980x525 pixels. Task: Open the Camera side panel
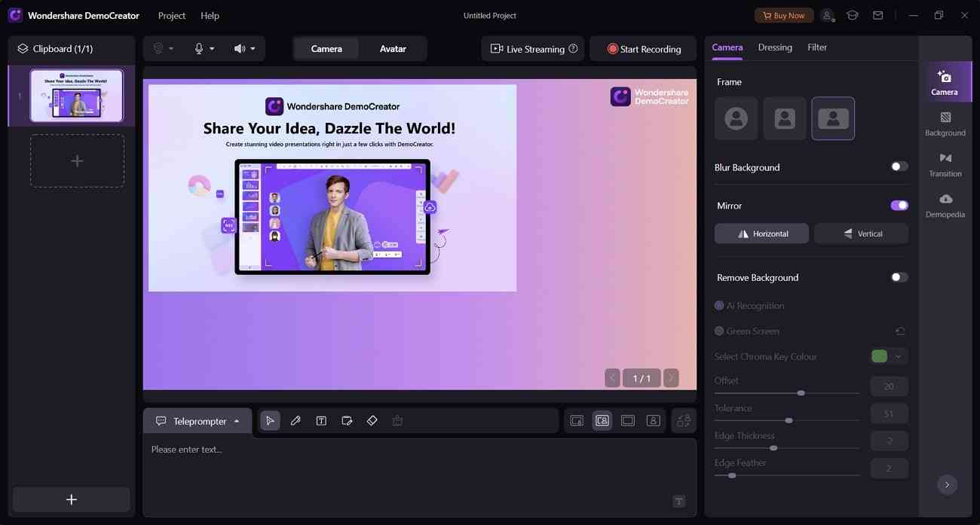click(945, 82)
